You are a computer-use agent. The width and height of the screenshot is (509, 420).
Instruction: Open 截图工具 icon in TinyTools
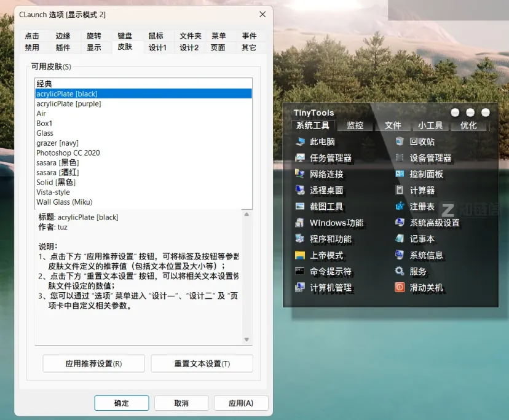[x=300, y=206]
